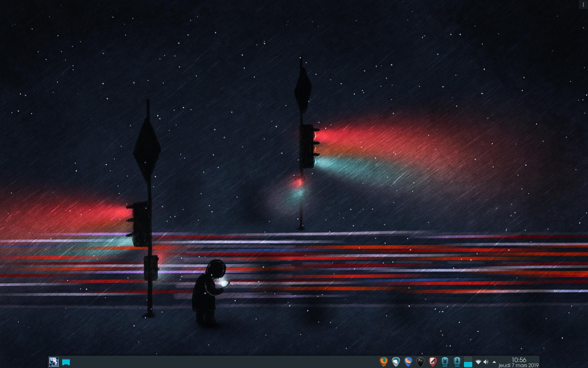Open the blue launcher with orange slice

408,362
